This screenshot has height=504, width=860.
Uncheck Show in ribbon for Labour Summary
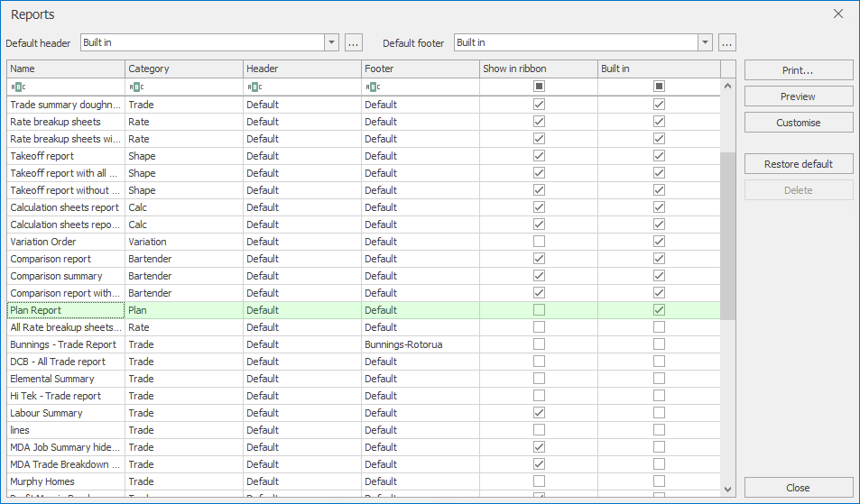(539, 413)
